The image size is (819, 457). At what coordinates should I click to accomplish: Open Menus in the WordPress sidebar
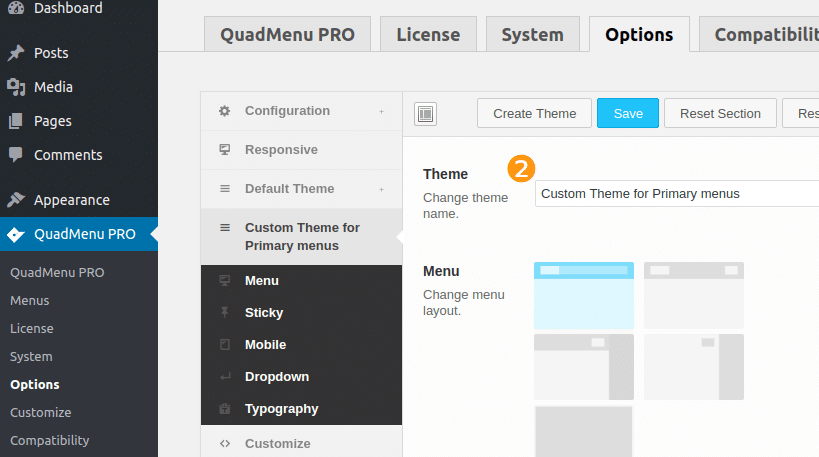[x=30, y=301]
